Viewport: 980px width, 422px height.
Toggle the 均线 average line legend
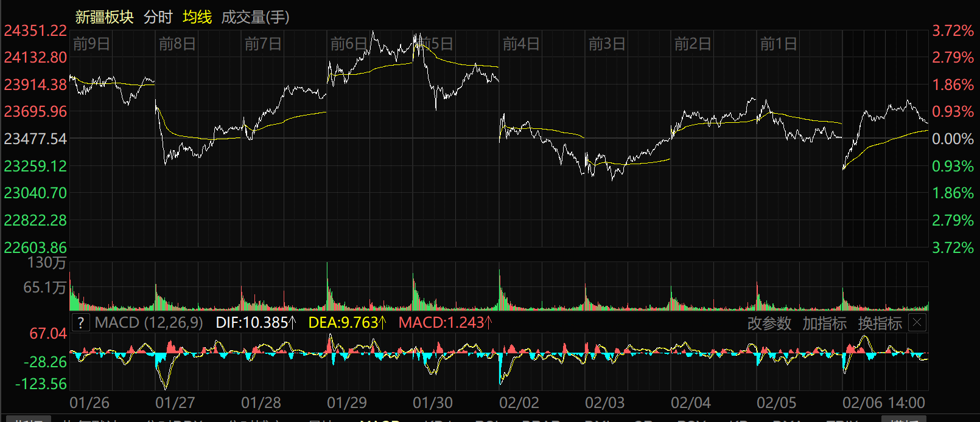coord(197,17)
